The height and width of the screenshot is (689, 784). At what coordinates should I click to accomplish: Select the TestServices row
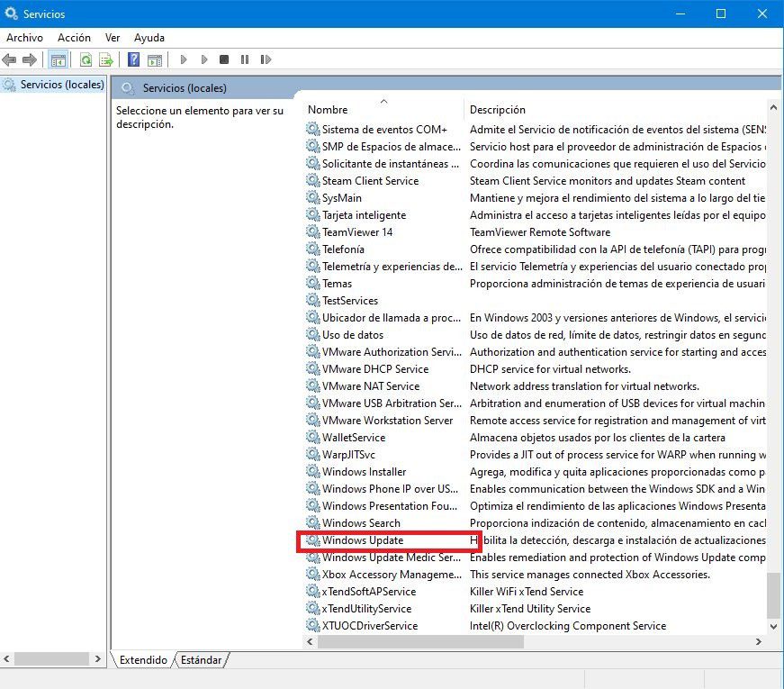(536, 300)
